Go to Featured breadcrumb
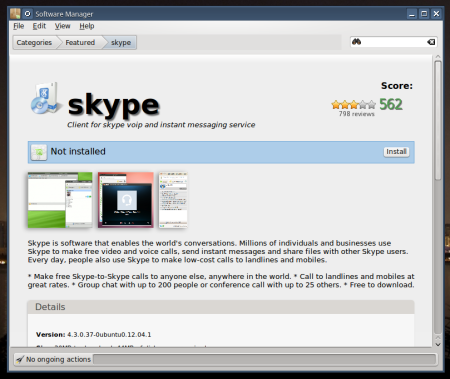Viewport: 450px width, 379px height. (x=80, y=43)
